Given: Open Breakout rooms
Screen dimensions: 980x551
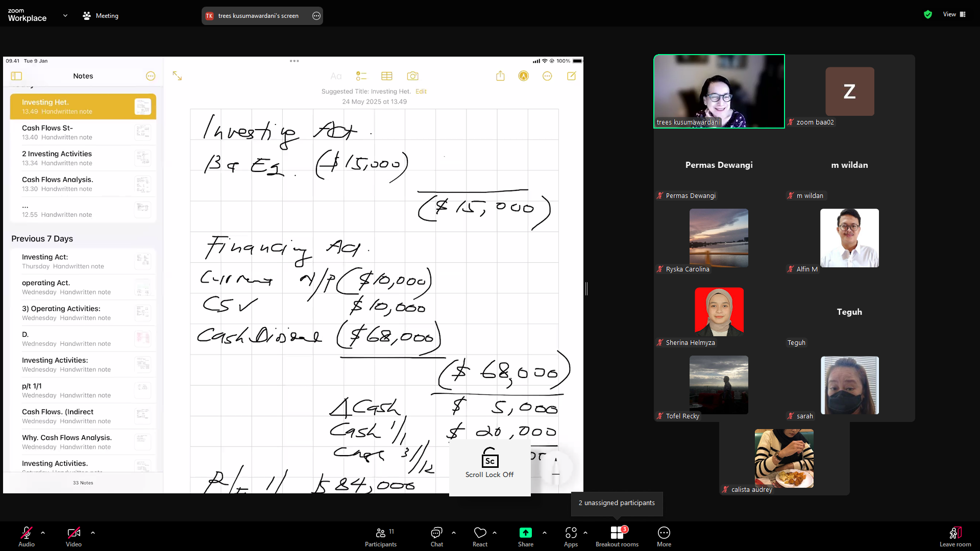Looking at the screenshot, I should (x=617, y=536).
